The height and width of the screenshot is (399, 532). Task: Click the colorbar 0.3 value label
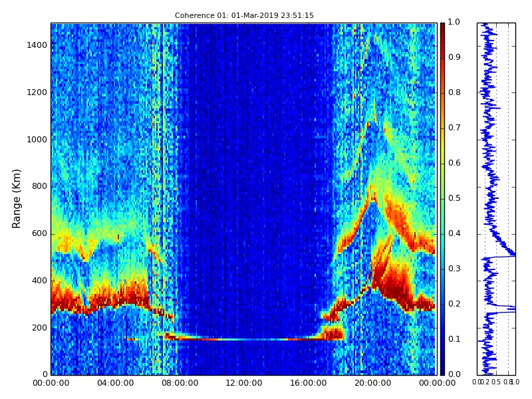(x=454, y=269)
